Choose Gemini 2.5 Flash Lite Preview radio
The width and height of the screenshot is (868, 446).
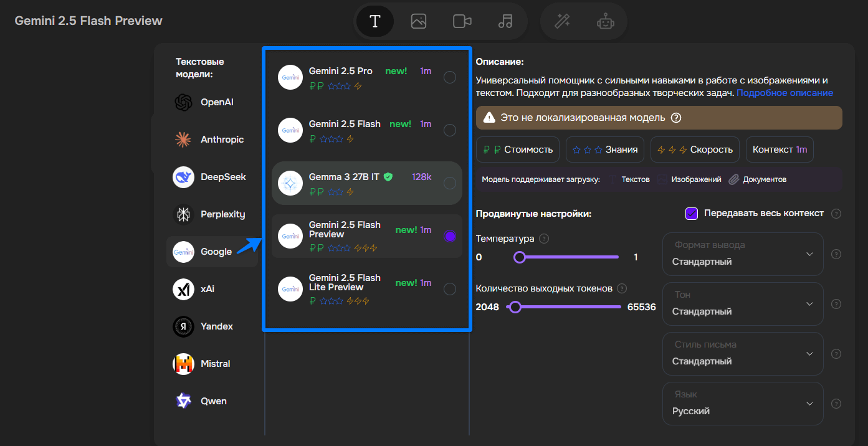449,289
